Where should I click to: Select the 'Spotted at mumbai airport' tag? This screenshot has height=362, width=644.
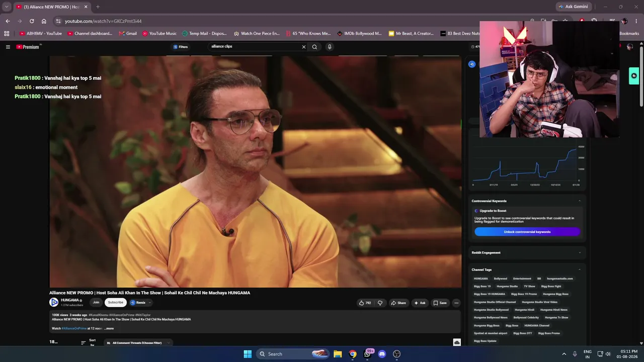pos(491,333)
